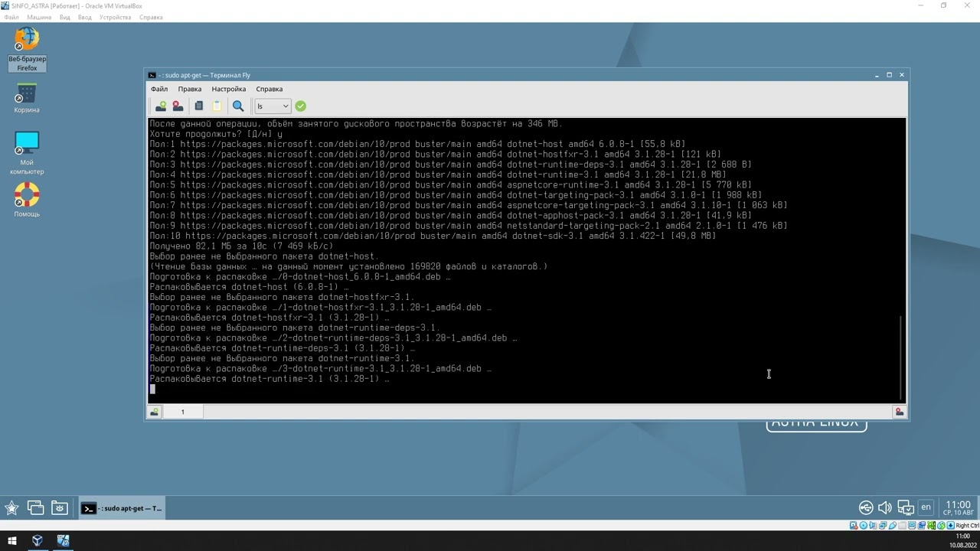
Task: Open the Настройка menu in terminal
Action: (x=229, y=89)
